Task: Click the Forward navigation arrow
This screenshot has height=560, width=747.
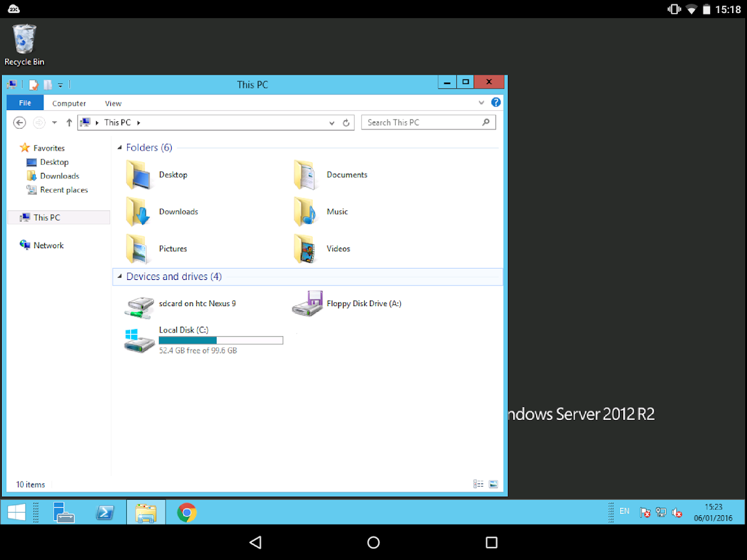Action: coord(39,123)
